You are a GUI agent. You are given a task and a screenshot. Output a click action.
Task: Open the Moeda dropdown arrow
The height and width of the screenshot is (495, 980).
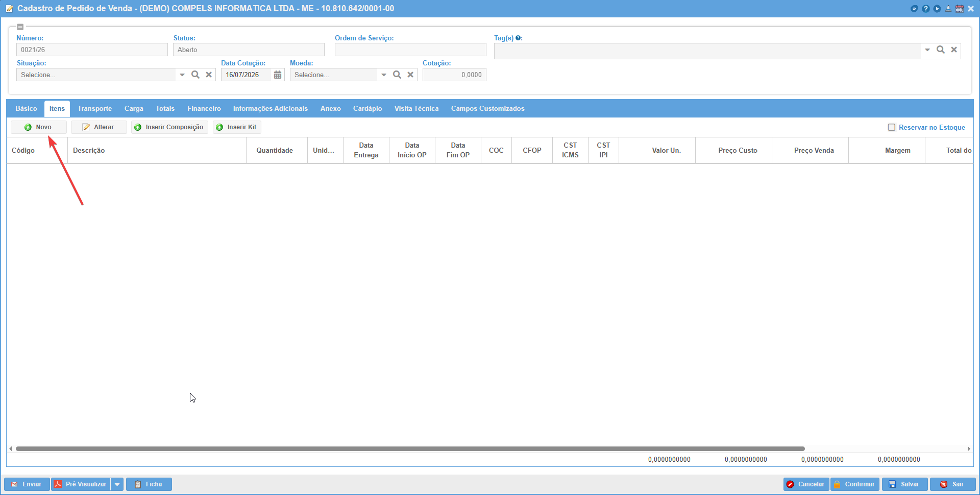click(384, 75)
